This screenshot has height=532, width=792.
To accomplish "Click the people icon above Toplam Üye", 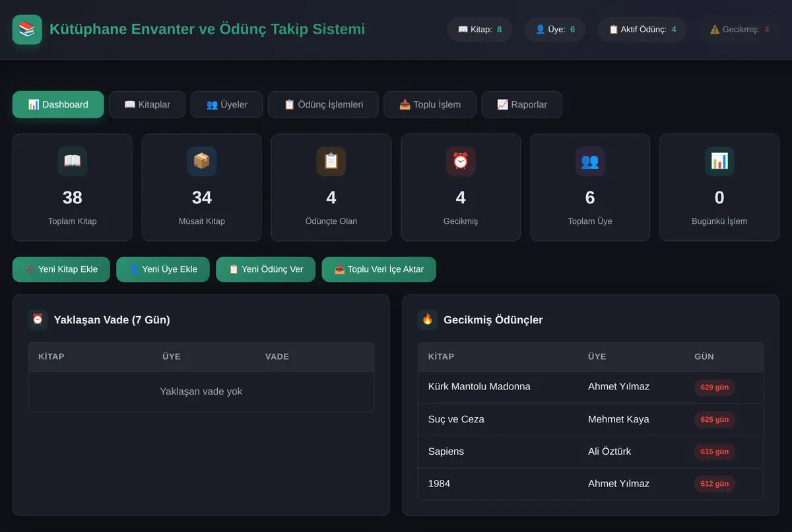I will (590, 161).
